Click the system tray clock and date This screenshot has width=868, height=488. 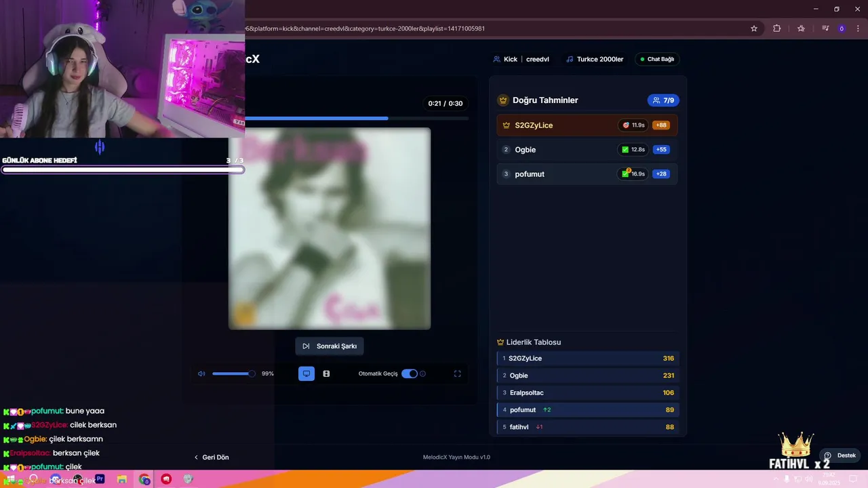(829, 479)
